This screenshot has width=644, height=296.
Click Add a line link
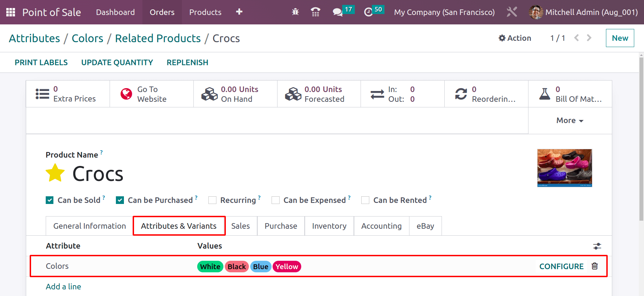[64, 287]
